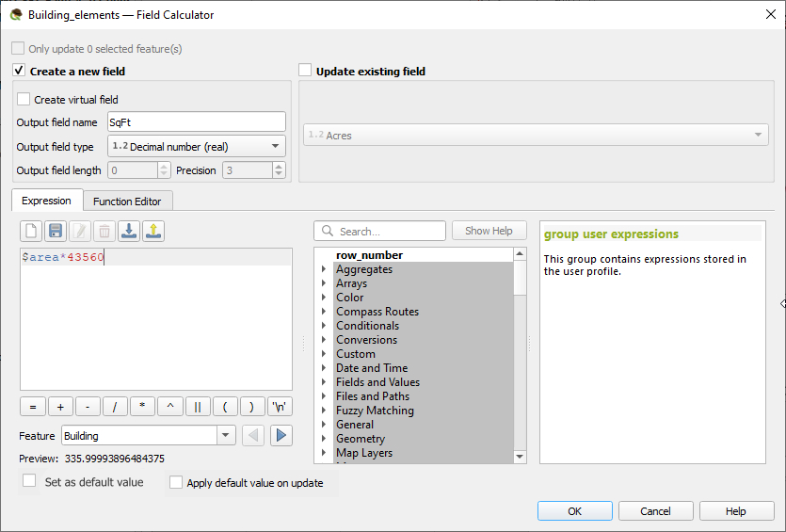
Task: Check Apply default value on update
Action: point(176,482)
